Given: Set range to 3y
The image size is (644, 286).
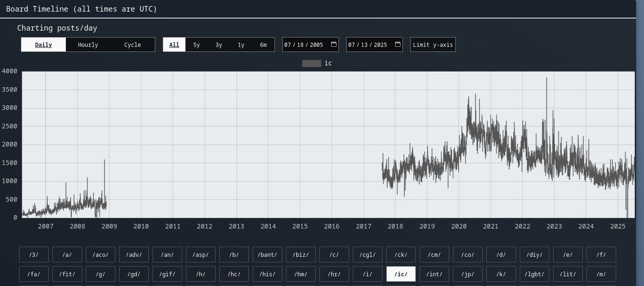Looking at the screenshot, I should tap(219, 44).
